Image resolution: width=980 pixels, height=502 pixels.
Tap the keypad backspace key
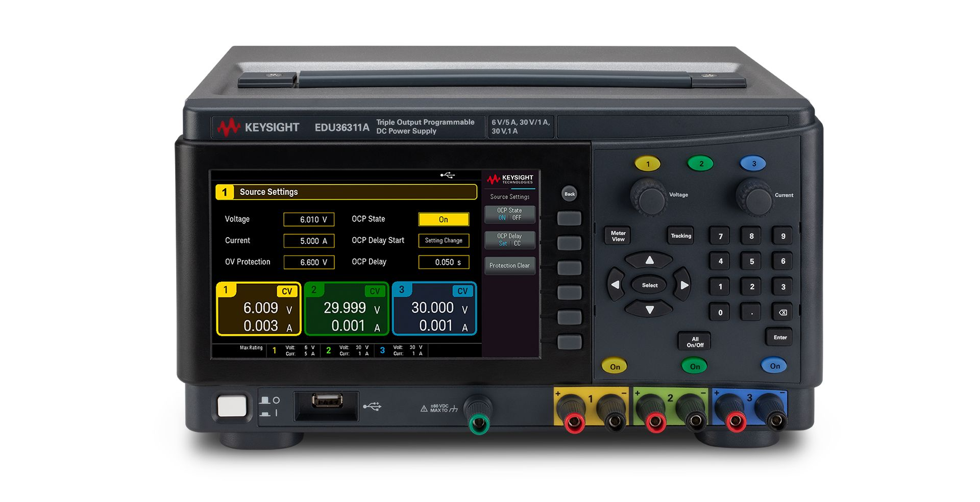[x=783, y=312]
